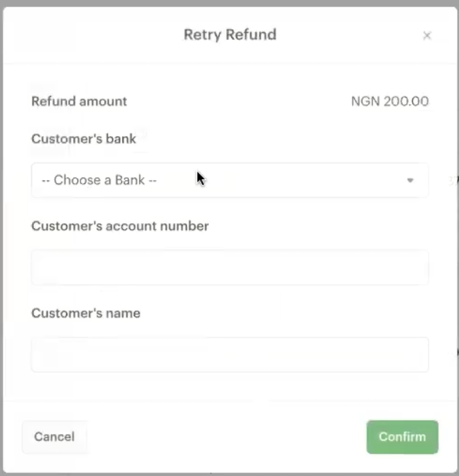Click the green Confirm button

402,437
